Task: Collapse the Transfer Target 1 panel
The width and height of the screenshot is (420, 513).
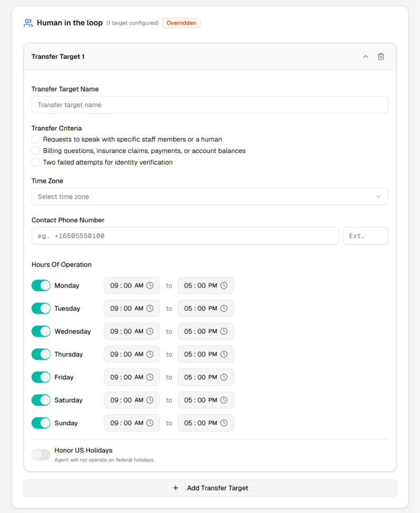Action: point(365,57)
